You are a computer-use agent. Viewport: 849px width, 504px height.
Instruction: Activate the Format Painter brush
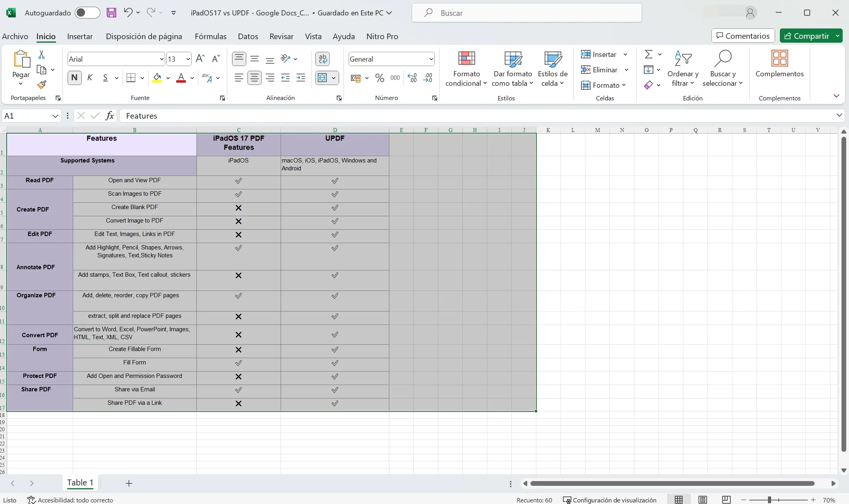click(x=42, y=85)
